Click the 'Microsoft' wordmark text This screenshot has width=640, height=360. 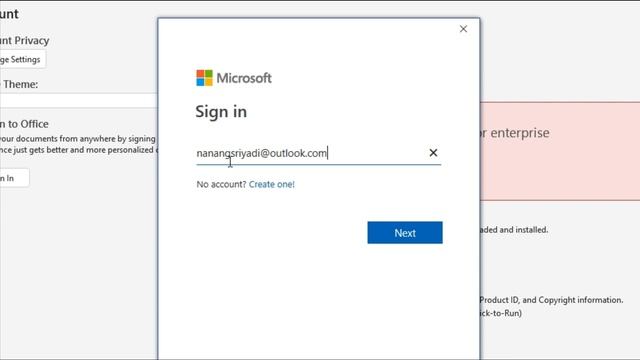point(244,78)
